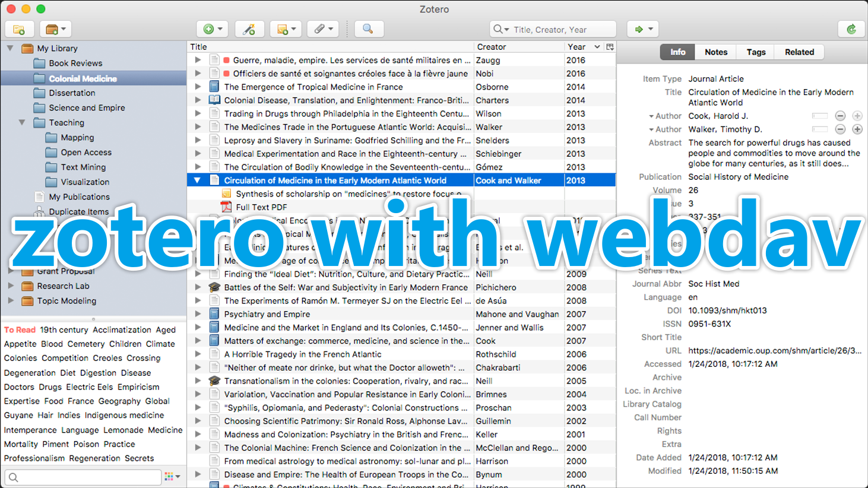Open the Full Text PDF attachment
Image resolution: width=868 pixels, height=488 pixels.
tap(261, 207)
